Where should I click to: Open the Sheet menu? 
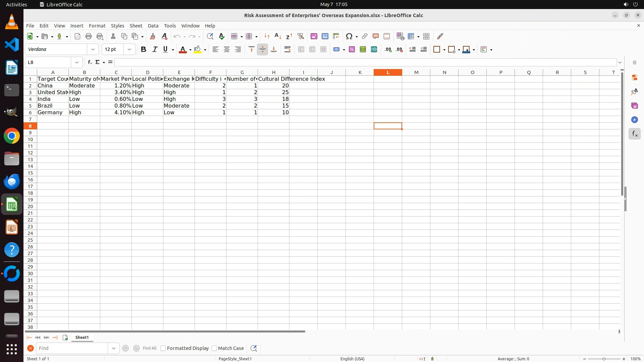point(136,26)
